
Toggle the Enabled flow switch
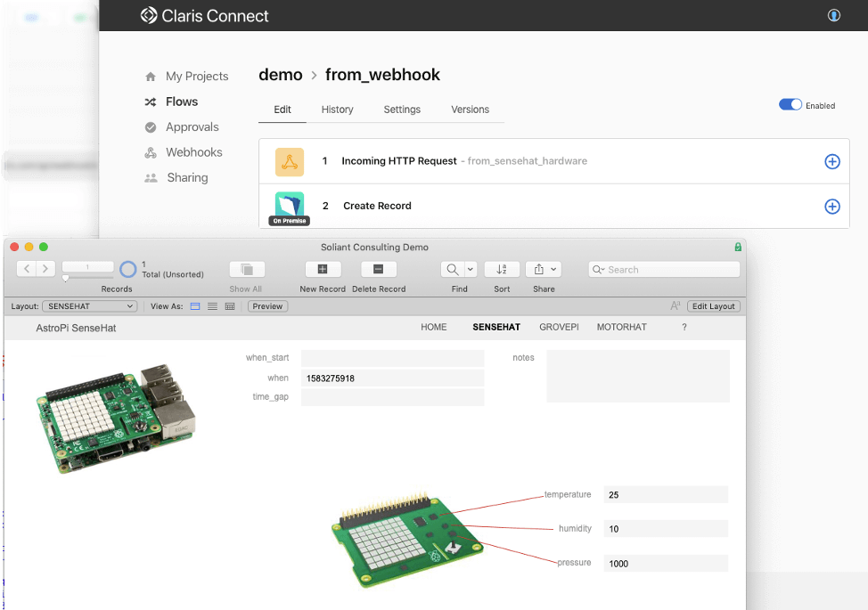pyautogui.click(x=790, y=104)
